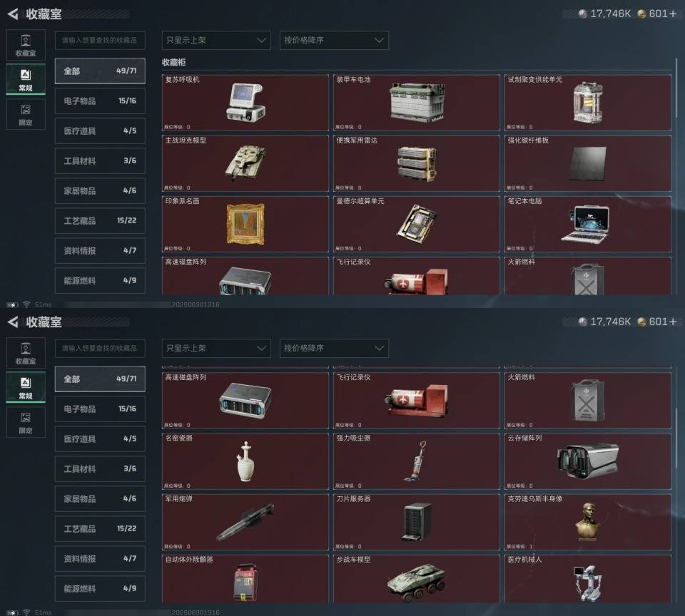Filter by 能源燃料 in lower screenshot
This screenshot has height=616, width=685.
coord(100,589)
